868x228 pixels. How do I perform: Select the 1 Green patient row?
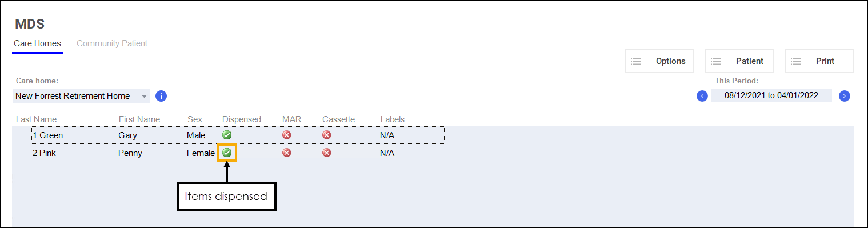point(237,135)
